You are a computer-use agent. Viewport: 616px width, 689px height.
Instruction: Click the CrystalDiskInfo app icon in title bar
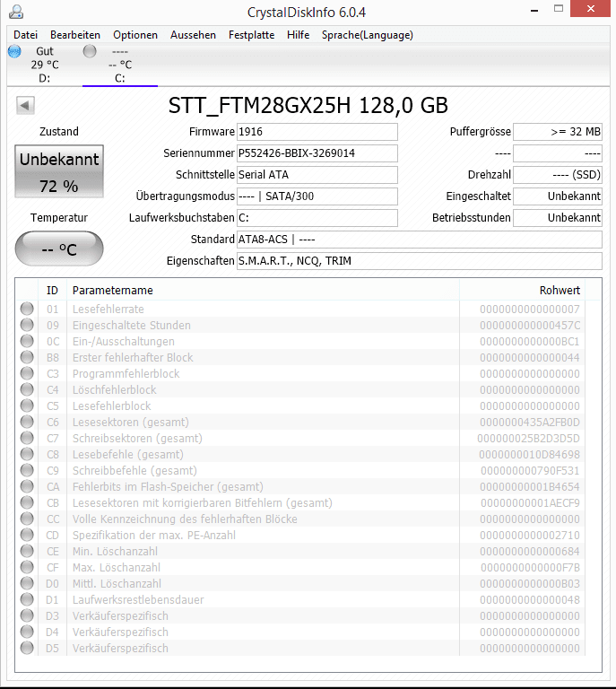(x=16, y=12)
